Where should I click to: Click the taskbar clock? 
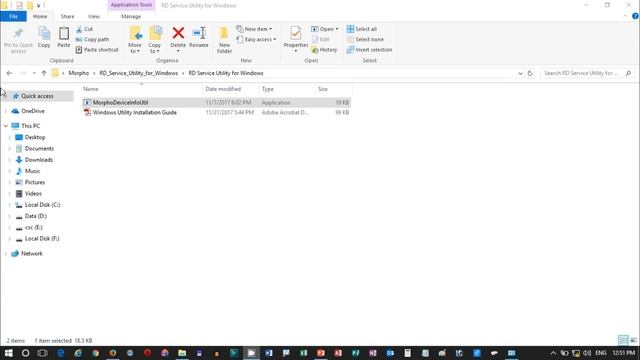tap(624, 353)
